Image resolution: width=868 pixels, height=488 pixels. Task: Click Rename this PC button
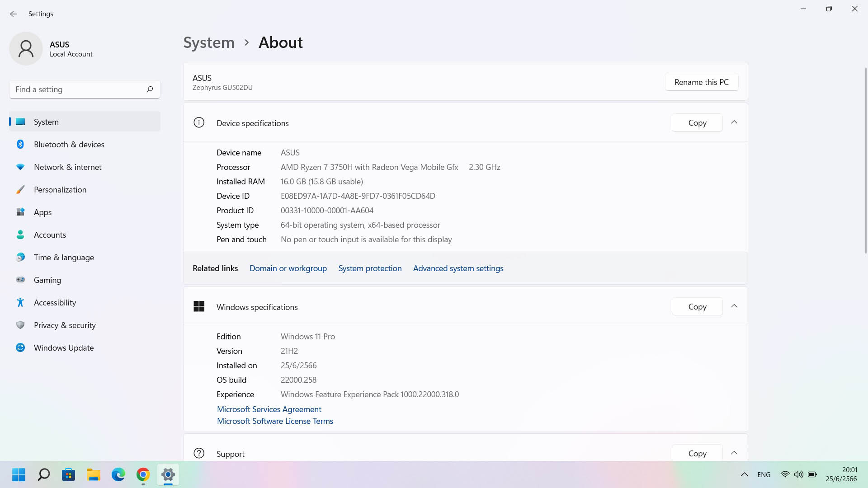(x=701, y=82)
